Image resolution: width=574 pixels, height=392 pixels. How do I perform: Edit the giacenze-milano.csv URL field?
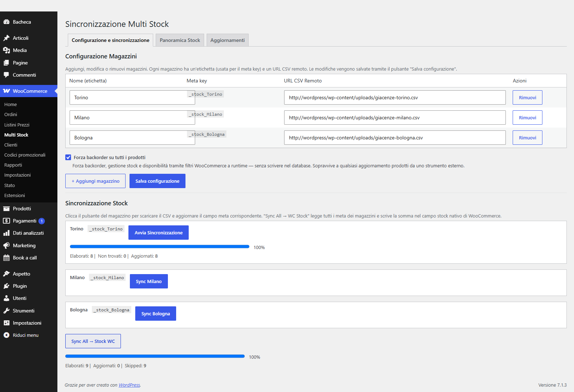click(x=395, y=118)
